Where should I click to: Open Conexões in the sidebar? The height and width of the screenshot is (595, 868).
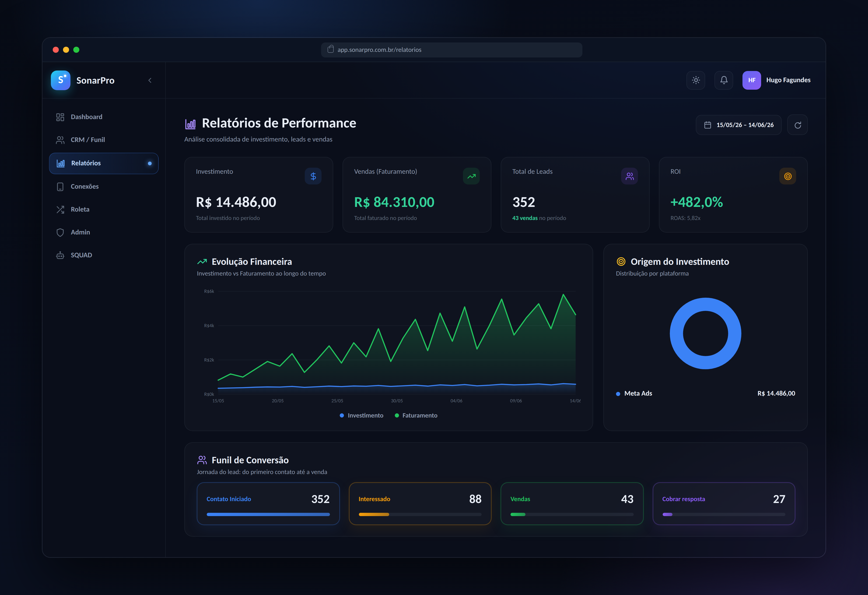pos(103,187)
